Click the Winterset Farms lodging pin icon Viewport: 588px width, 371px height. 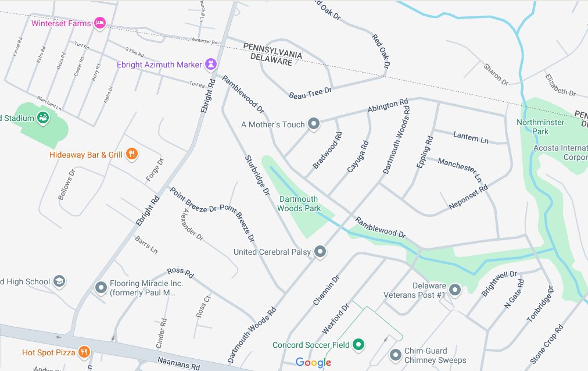(x=99, y=23)
